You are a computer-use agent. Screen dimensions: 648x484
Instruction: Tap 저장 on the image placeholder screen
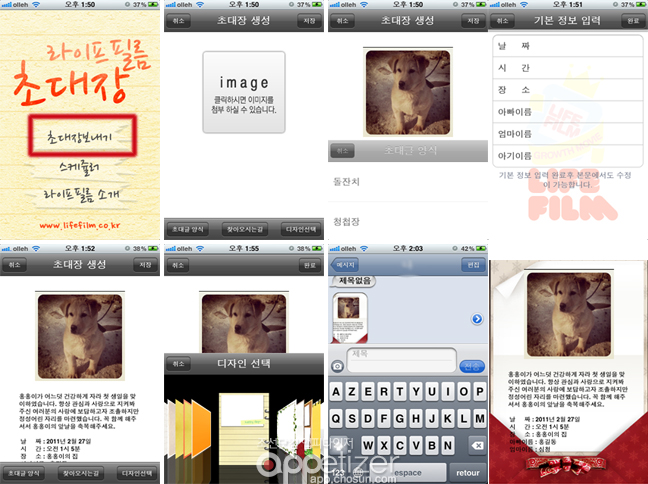click(310, 21)
